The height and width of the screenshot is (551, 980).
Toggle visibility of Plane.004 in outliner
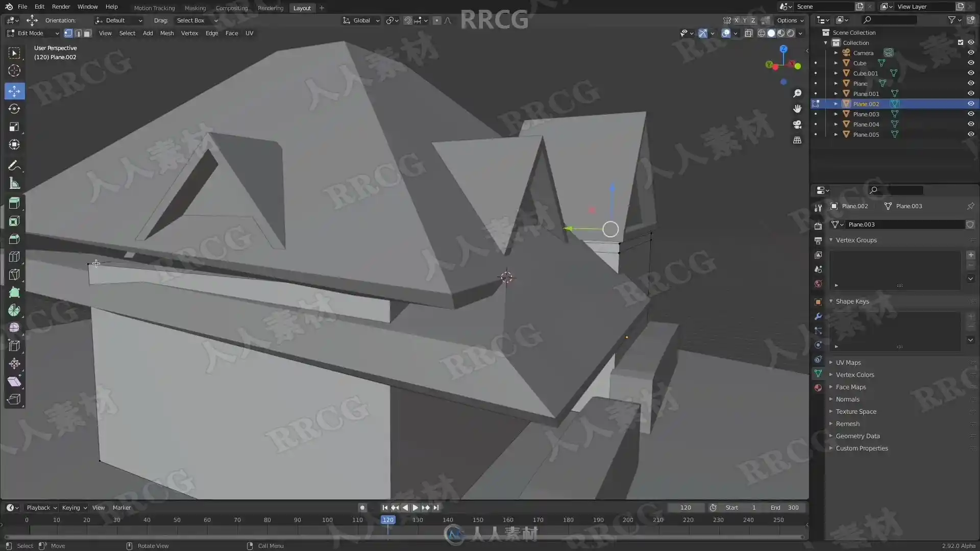[x=971, y=124]
